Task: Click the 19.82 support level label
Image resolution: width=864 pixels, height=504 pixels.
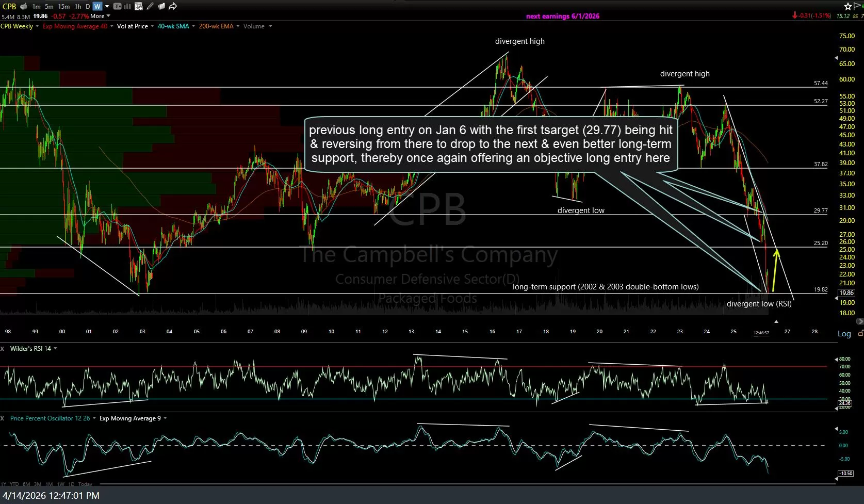Action: click(x=821, y=289)
